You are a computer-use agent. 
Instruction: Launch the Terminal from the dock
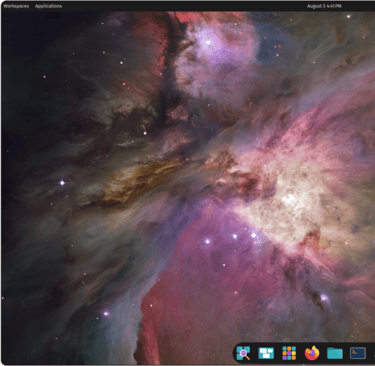click(358, 353)
